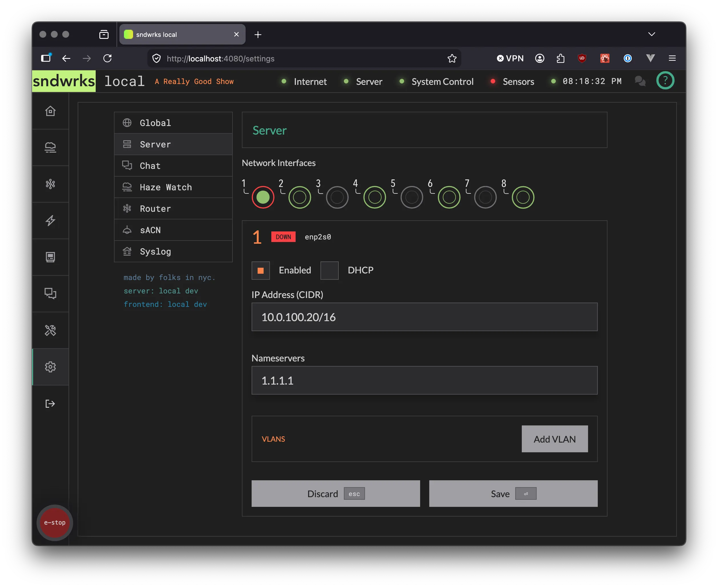Viewport: 718px width, 588px height.
Task: Open the chat bubbles sidebar icon
Action: (51, 294)
